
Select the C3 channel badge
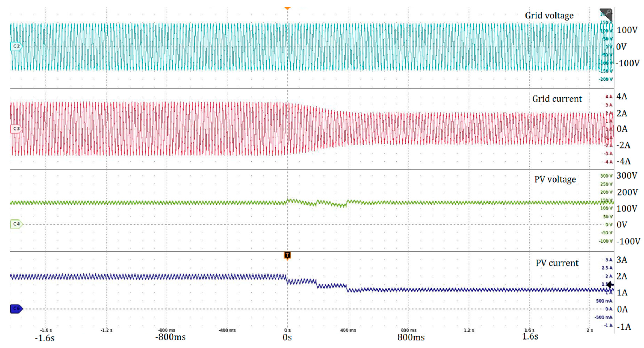coord(16,129)
